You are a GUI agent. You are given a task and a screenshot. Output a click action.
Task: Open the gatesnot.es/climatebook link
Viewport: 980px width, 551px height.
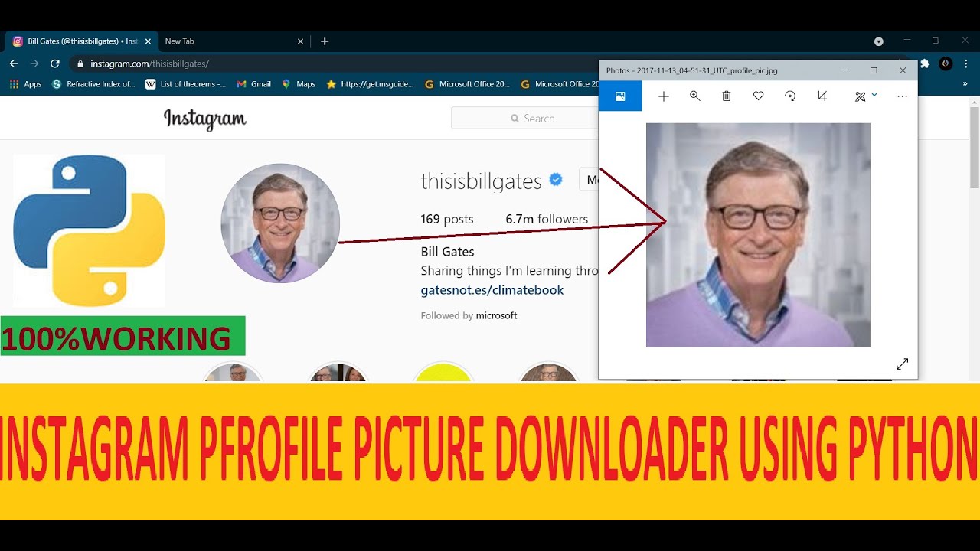[492, 290]
